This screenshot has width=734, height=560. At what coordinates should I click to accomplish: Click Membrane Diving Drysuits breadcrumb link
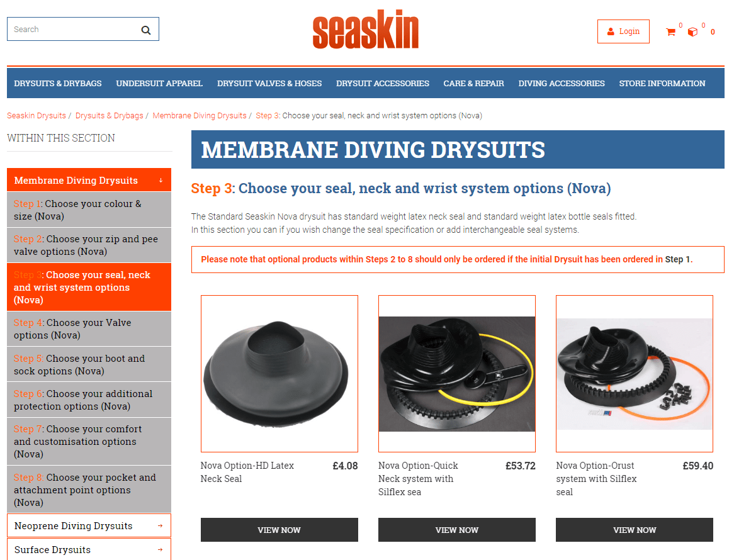200,116
